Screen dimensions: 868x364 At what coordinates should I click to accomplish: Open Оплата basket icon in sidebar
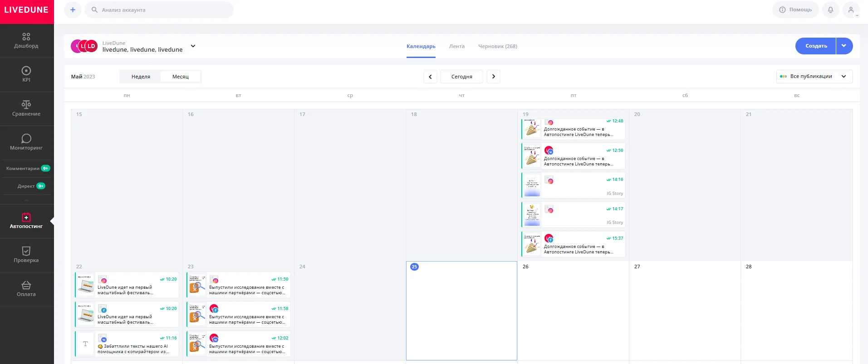coord(26,285)
